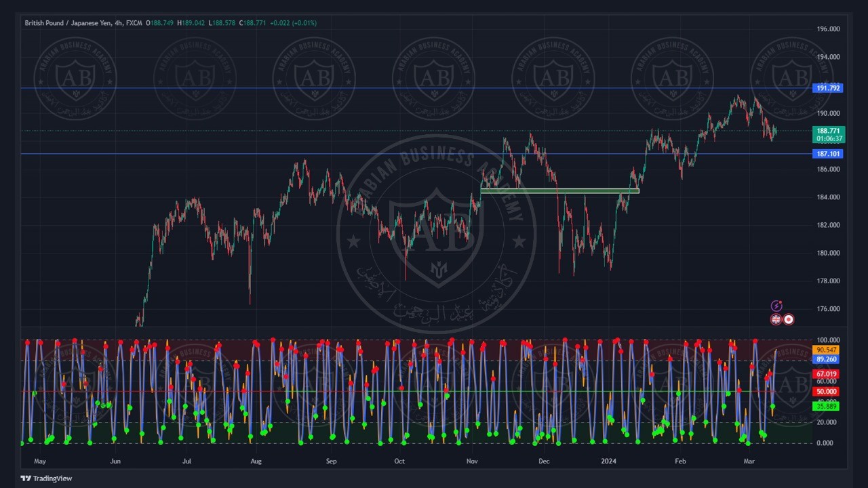Click the green 35.889 indicator value label

click(826, 407)
